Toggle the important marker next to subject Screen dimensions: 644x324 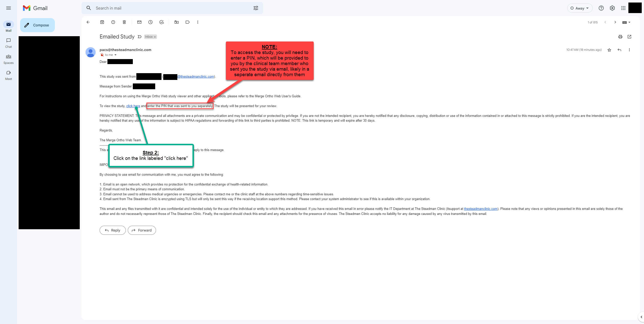coord(140,37)
